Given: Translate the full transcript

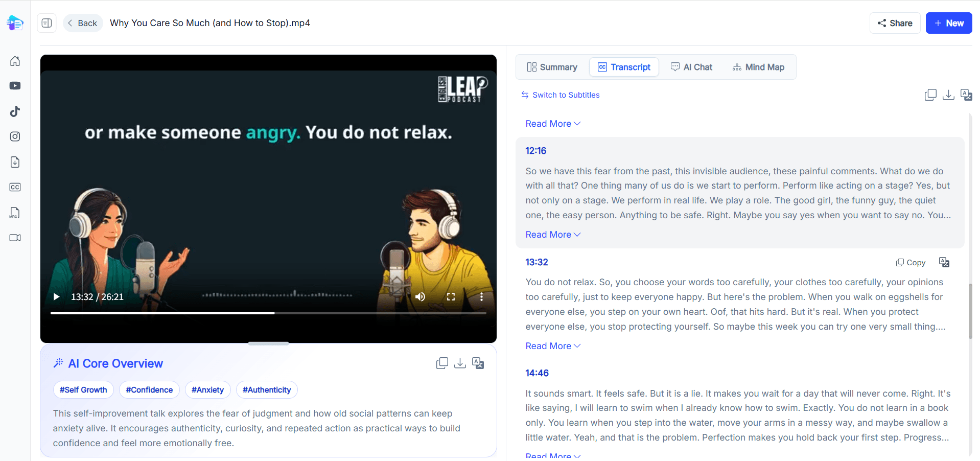Looking at the screenshot, I should click(x=966, y=95).
